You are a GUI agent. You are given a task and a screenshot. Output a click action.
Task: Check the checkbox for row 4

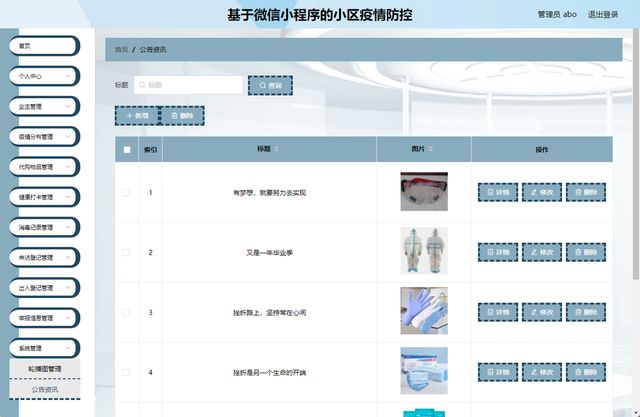click(126, 373)
